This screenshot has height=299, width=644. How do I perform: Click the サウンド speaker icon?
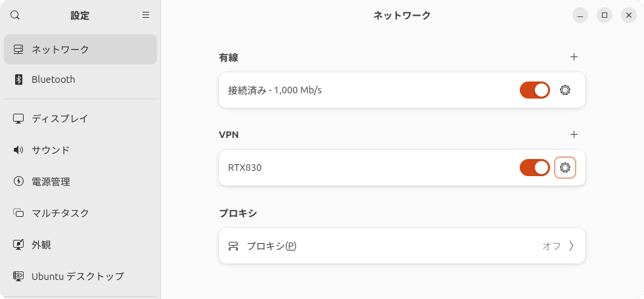[18, 150]
